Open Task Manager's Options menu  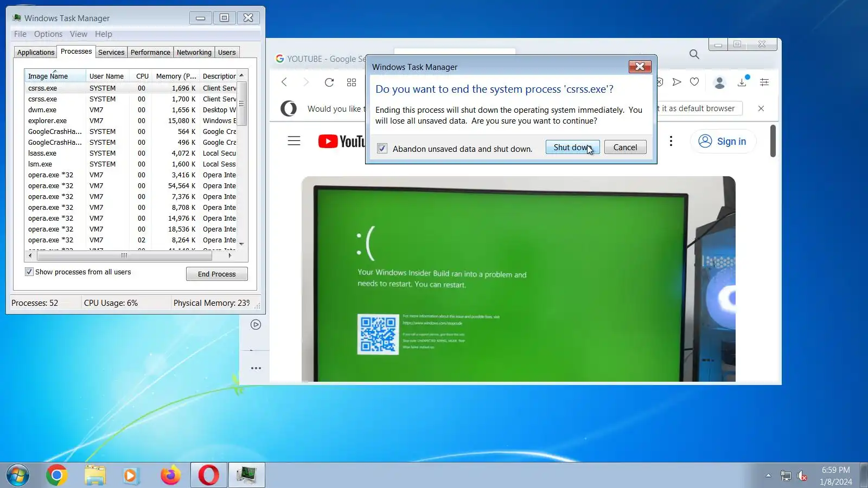[48, 34]
